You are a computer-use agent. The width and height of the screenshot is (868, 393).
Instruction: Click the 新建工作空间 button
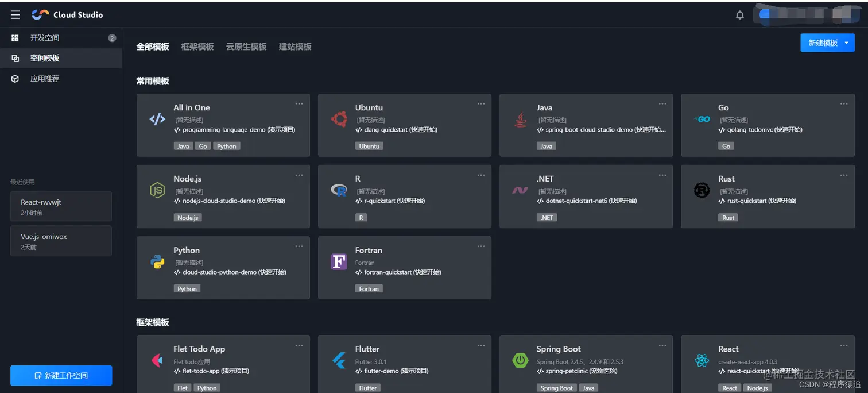pos(61,376)
